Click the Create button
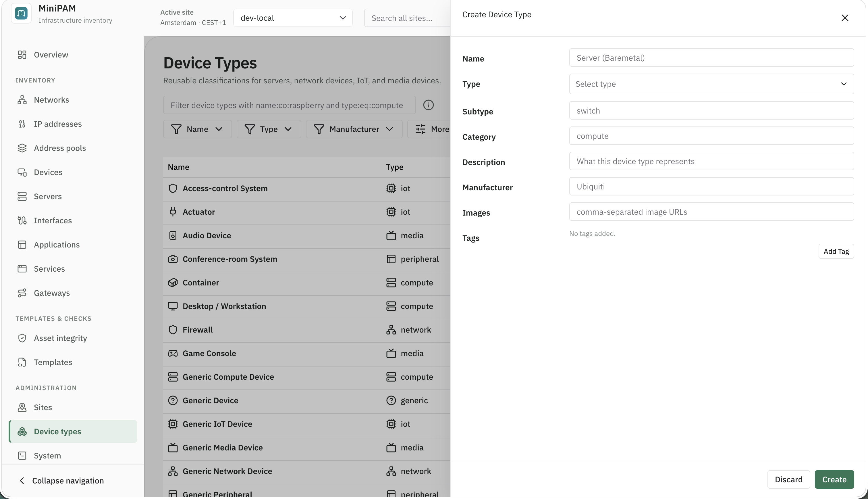The height and width of the screenshot is (499, 868). point(834,479)
